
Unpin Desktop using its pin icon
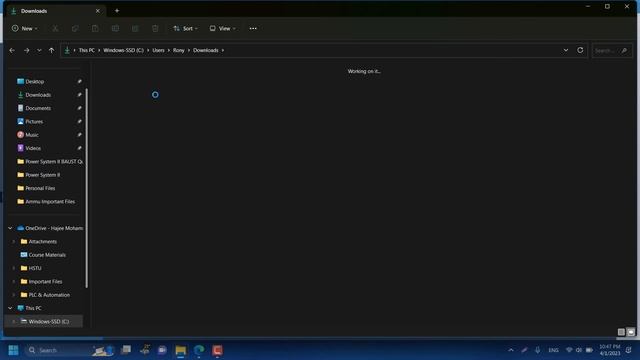click(79, 82)
